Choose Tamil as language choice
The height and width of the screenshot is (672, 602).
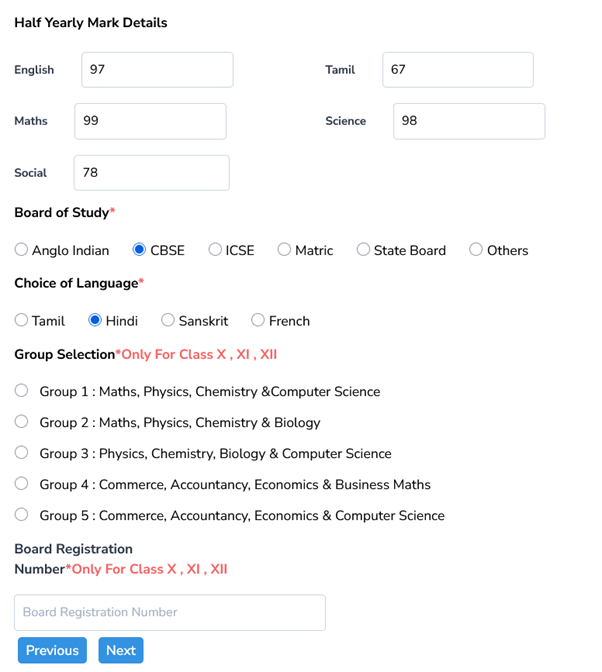(x=22, y=320)
